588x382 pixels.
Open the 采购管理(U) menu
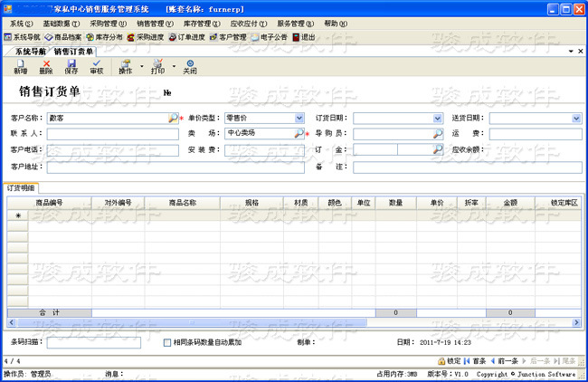(108, 24)
